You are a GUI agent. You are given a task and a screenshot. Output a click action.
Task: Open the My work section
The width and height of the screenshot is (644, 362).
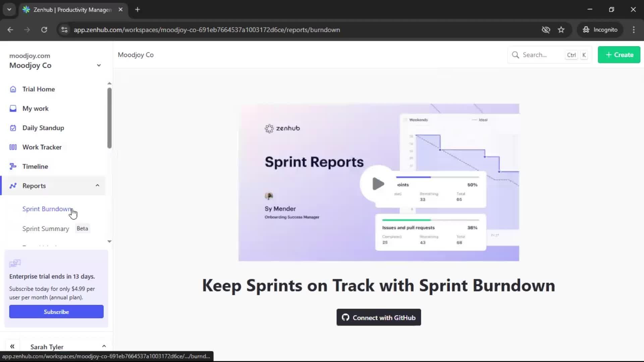[35, 108]
